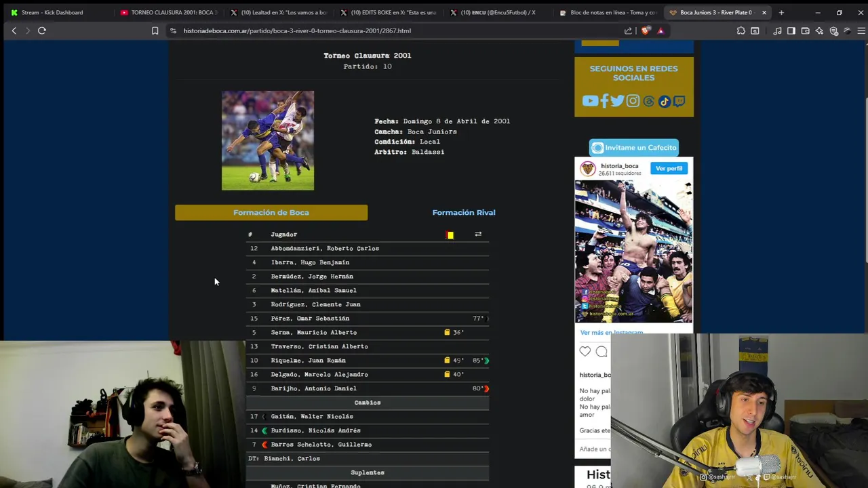Click player Traverso, Cristian Alberto

319,346
